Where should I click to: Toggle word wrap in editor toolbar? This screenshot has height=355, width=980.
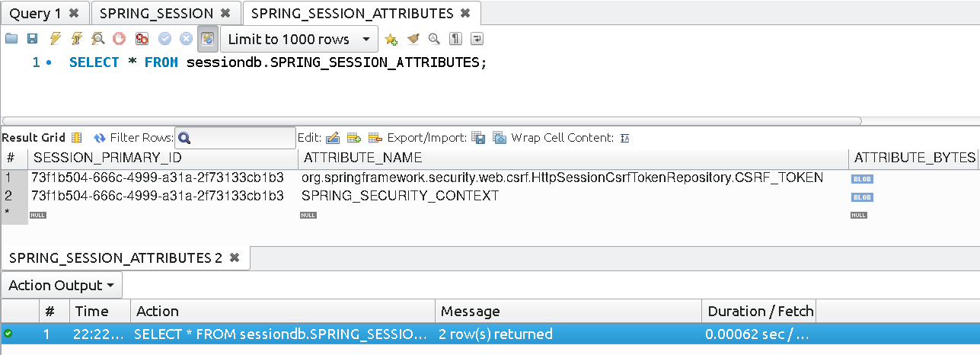click(477, 39)
